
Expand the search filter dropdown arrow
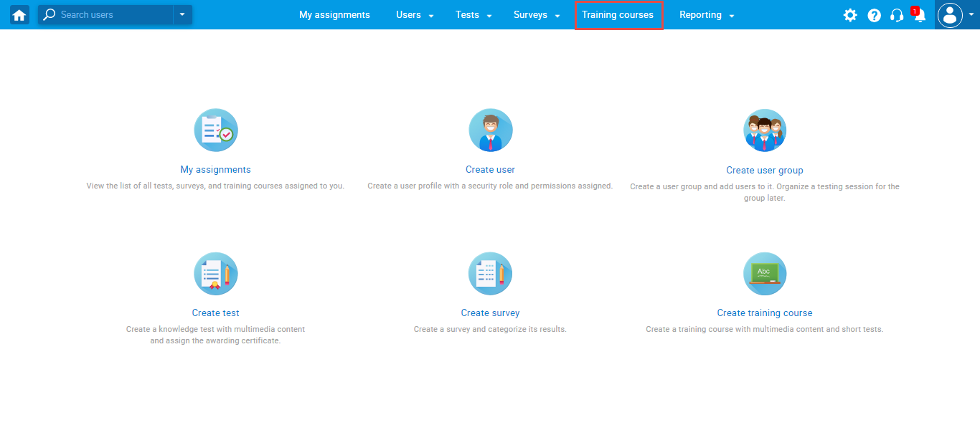182,15
